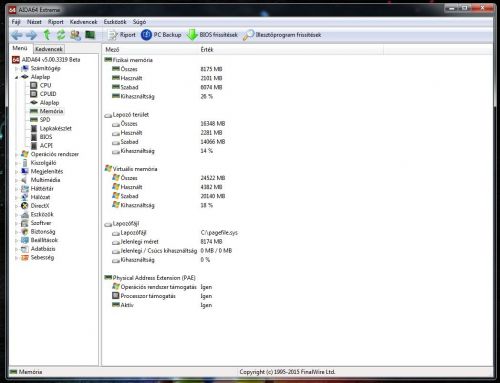This screenshot has height=383, width=500.
Task: Expand the Számítógép tree node
Action: click(x=16, y=68)
